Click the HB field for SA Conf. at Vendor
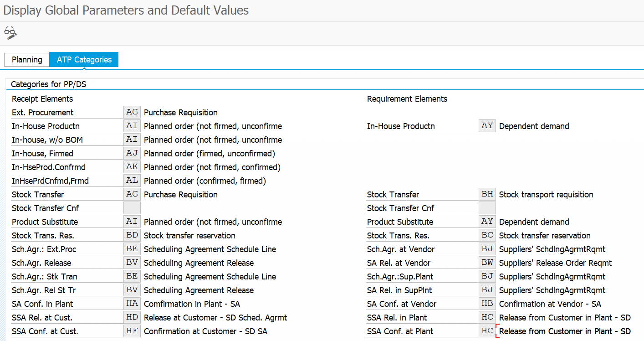644x341 pixels. [x=487, y=304]
